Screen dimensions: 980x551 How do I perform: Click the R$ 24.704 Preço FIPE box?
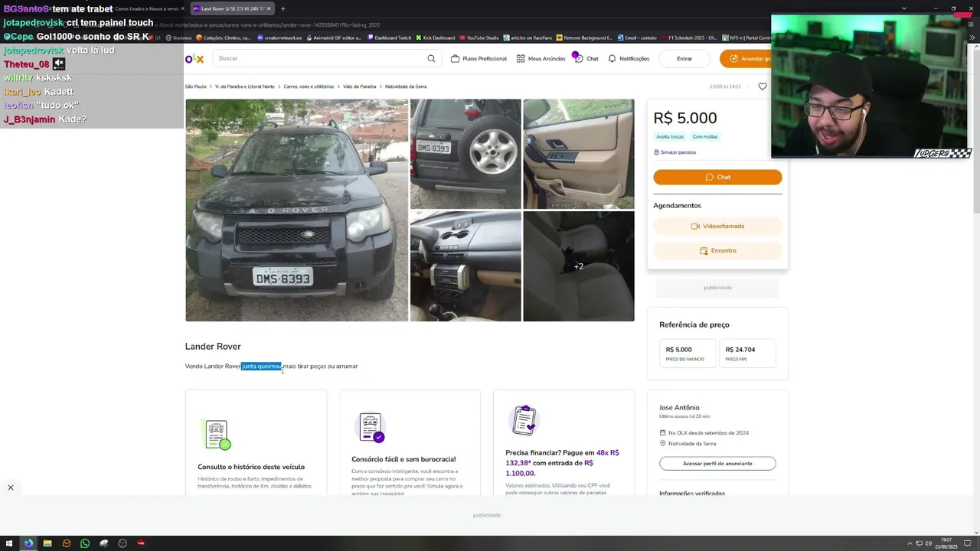pos(747,353)
